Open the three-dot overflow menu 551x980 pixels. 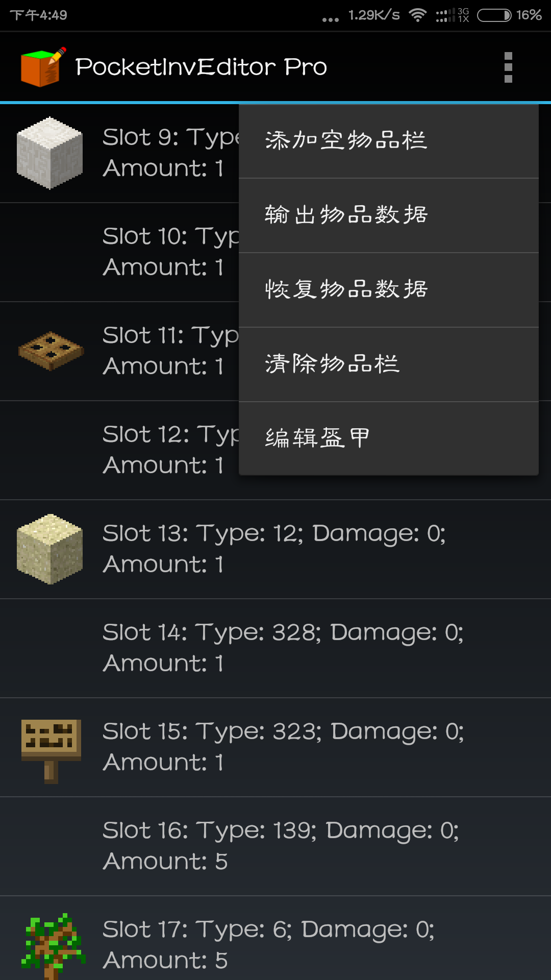click(x=508, y=67)
